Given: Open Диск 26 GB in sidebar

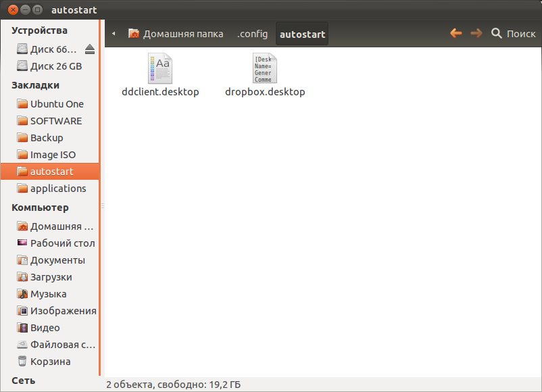Looking at the screenshot, I should (50, 66).
